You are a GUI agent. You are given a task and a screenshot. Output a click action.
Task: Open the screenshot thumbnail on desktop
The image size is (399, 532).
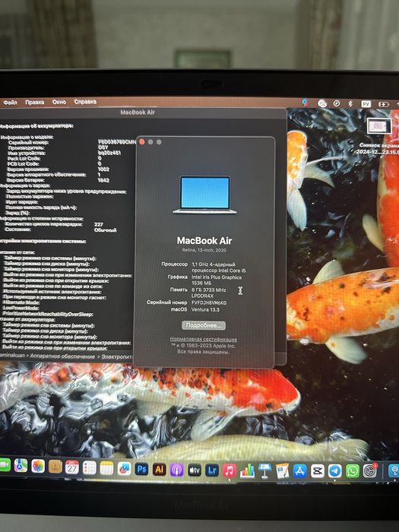click(378, 127)
